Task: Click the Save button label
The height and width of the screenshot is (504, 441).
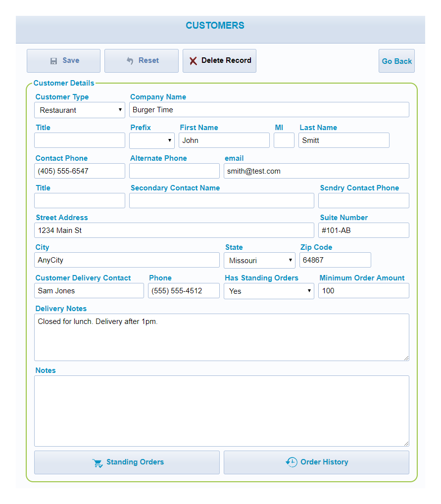Action: point(71,60)
